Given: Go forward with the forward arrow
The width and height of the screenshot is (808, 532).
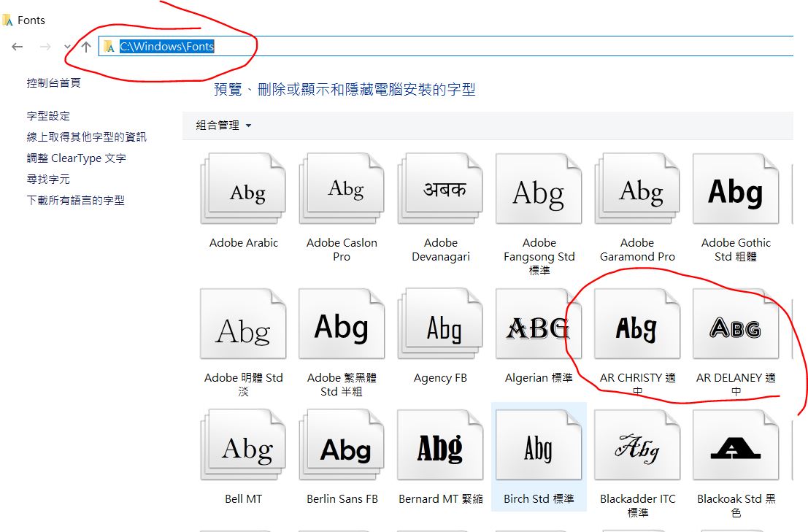Looking at the screenshot, I should [x=45, y=47].
